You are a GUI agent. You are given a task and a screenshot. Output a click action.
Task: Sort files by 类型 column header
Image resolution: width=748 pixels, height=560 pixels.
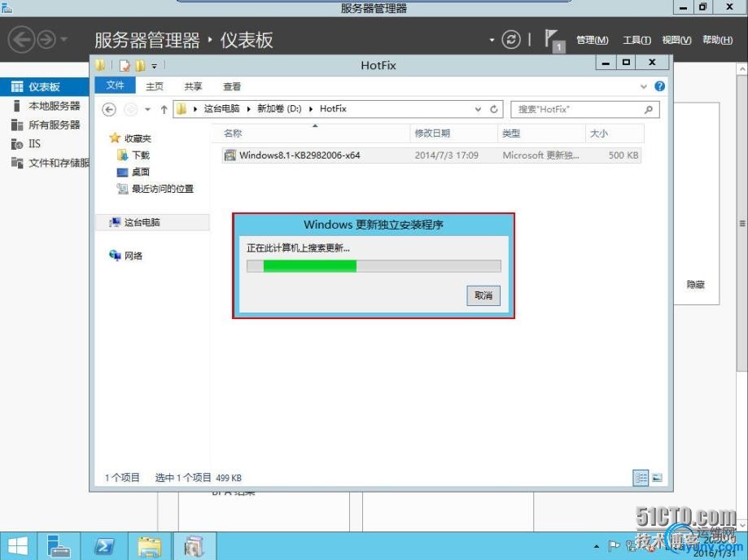(x=541, y=133)
